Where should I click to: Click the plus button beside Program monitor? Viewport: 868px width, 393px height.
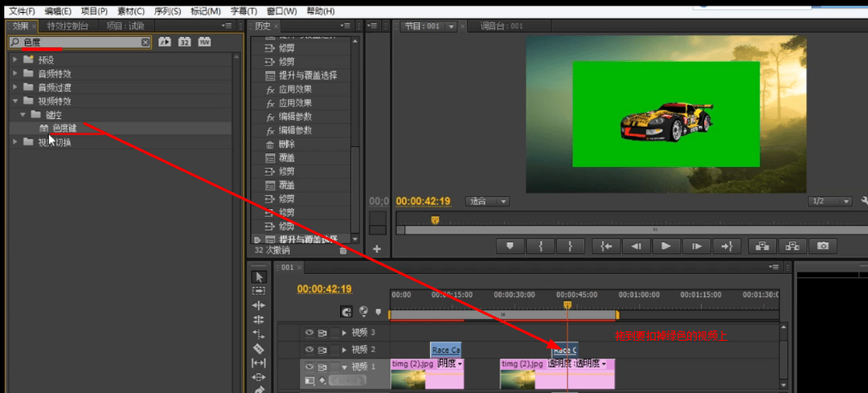377,249
